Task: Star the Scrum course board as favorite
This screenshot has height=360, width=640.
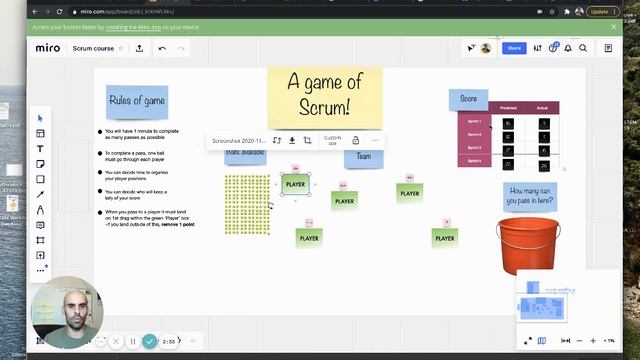Action: [121, 48]
